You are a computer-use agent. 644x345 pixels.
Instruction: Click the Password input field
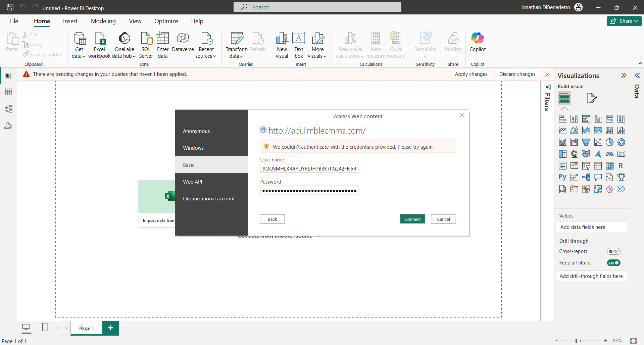[309, 191]
